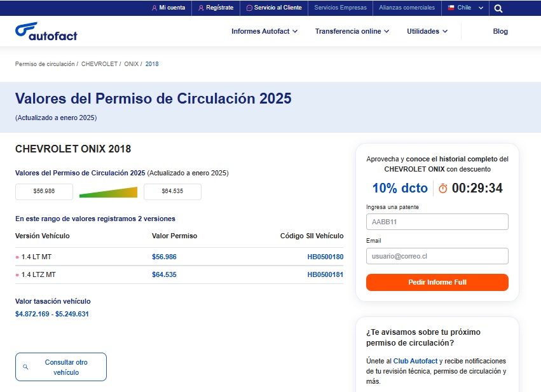
Task: Click the countdown timer clock icon
Action: click(443, 189)
